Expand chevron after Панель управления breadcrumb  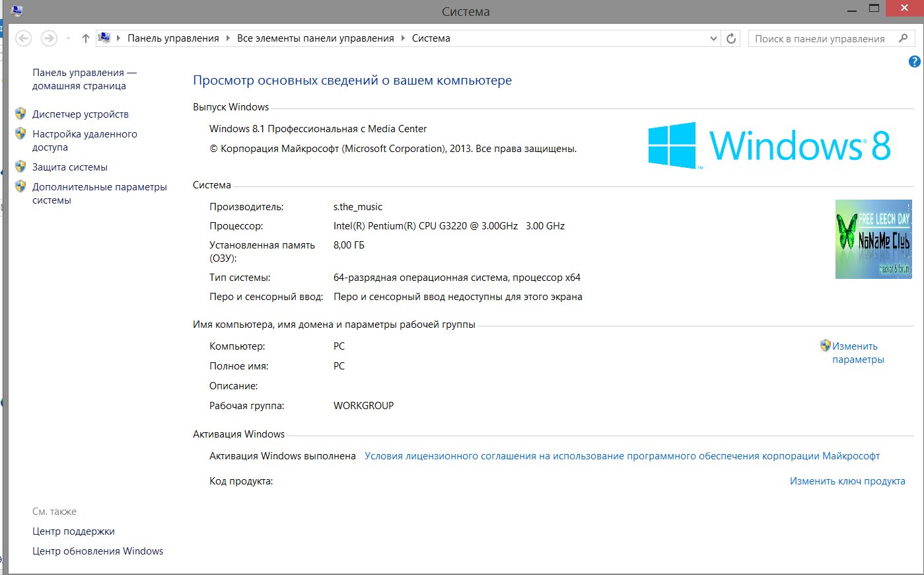coord(228,38)
